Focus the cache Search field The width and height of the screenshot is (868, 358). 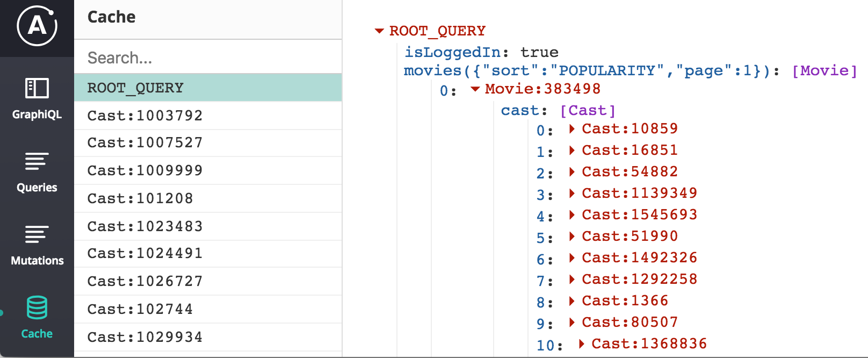(x=208, y=58)
